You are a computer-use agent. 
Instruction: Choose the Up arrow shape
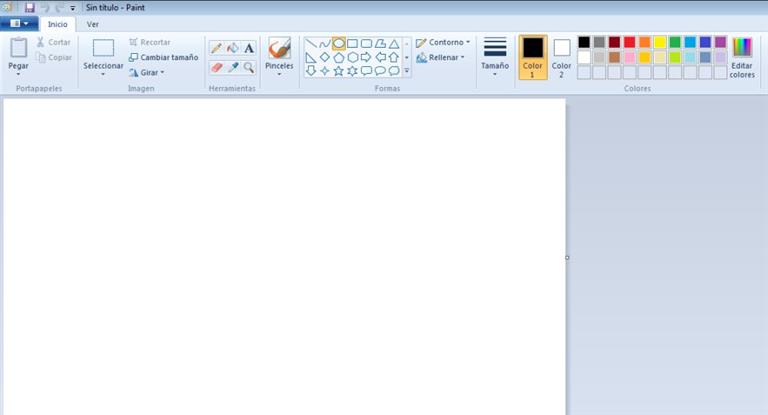click(x=394, y=57)
